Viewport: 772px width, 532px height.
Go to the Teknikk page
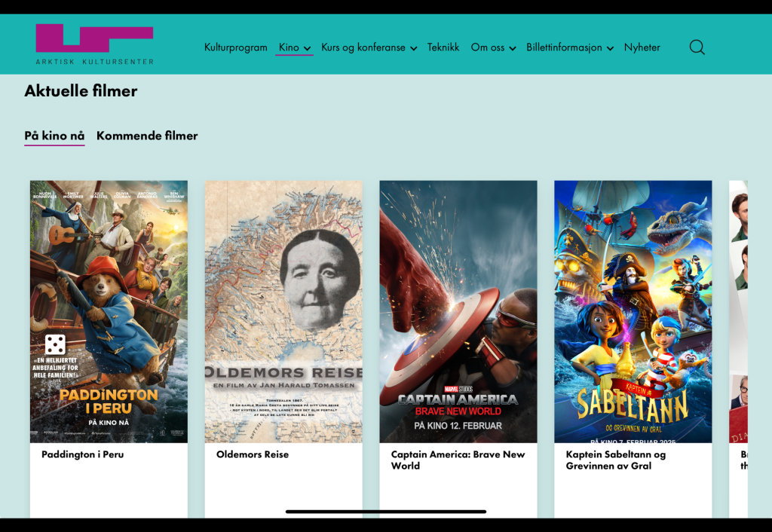[x=443, y=47]
